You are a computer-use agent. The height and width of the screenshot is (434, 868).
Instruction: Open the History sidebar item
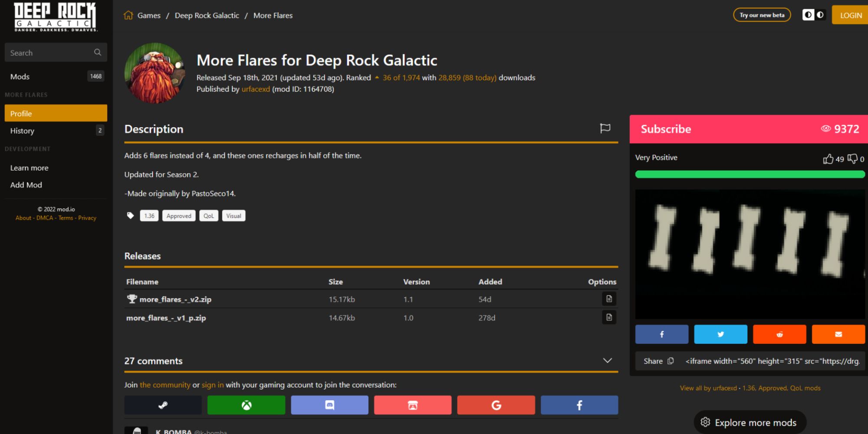(56, 131)
